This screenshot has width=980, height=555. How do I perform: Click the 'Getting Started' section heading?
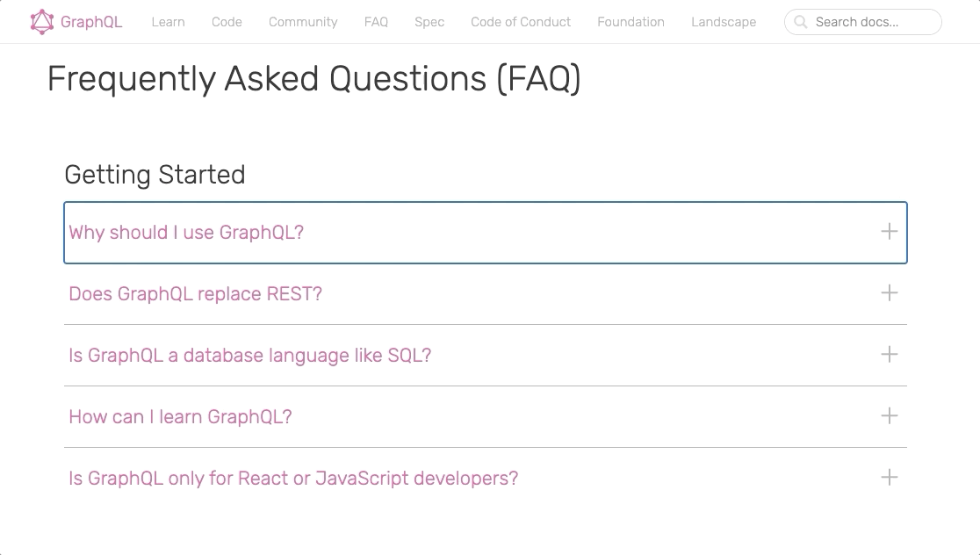click(x=155, y=175)
